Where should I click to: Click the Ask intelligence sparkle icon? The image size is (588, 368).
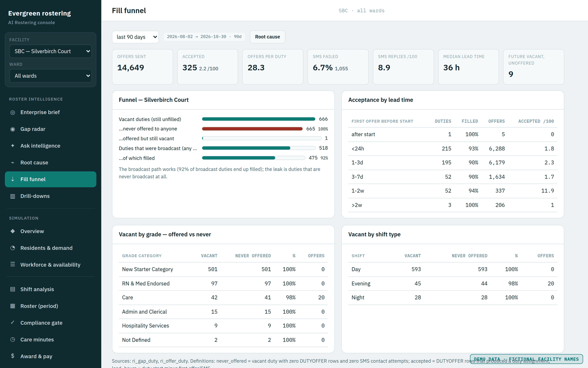point(12,146)
